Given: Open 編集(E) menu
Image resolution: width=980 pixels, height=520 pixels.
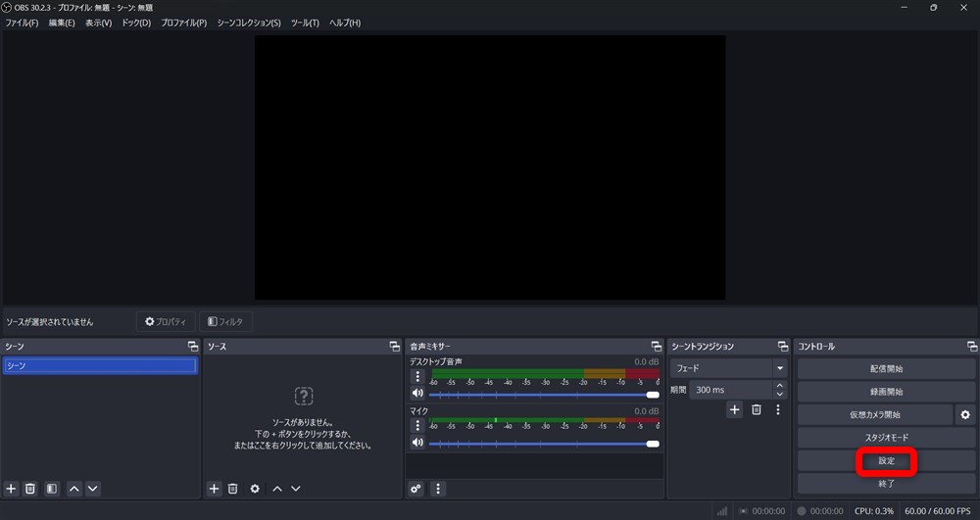Looking at the screenshot, I should pyautogui.click(x=62, y=23).
